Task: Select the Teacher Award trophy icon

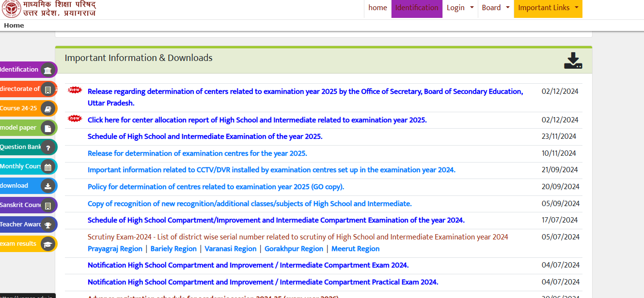Action: pyautogui.click(x=47, y=224)
